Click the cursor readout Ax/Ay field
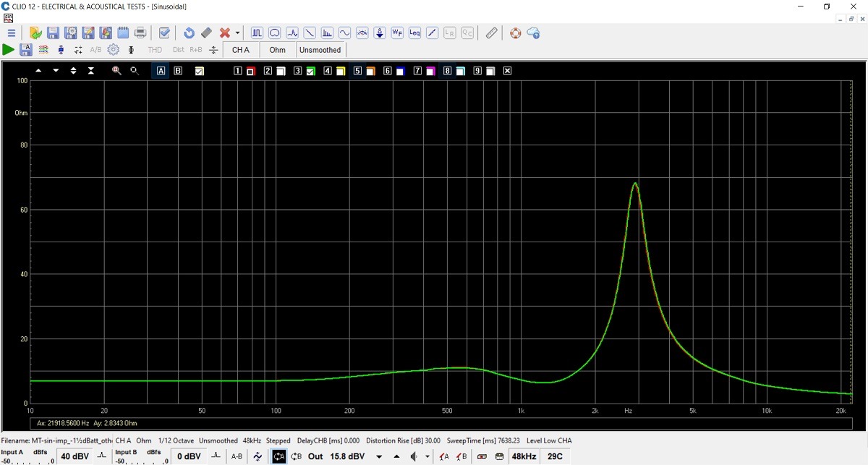 coord(441,423)
